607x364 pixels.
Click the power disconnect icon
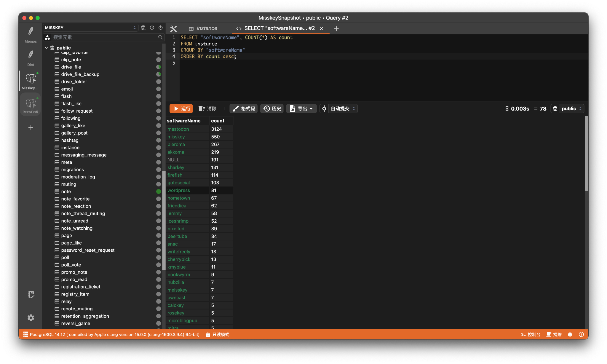pos(161,28)
